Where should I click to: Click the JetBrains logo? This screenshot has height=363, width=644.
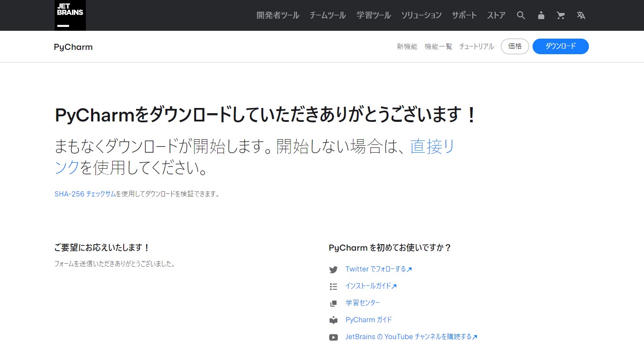tap(70, 15)
